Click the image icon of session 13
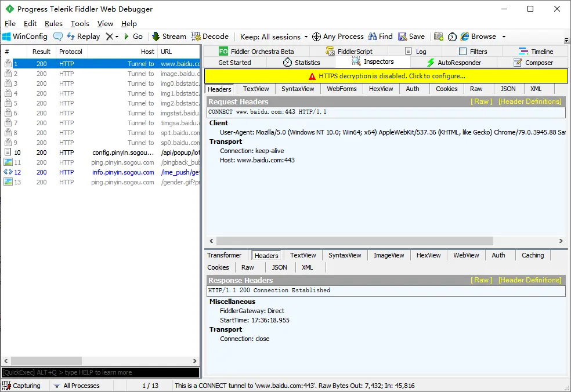 pyautogui.click(x=8, y=182)
